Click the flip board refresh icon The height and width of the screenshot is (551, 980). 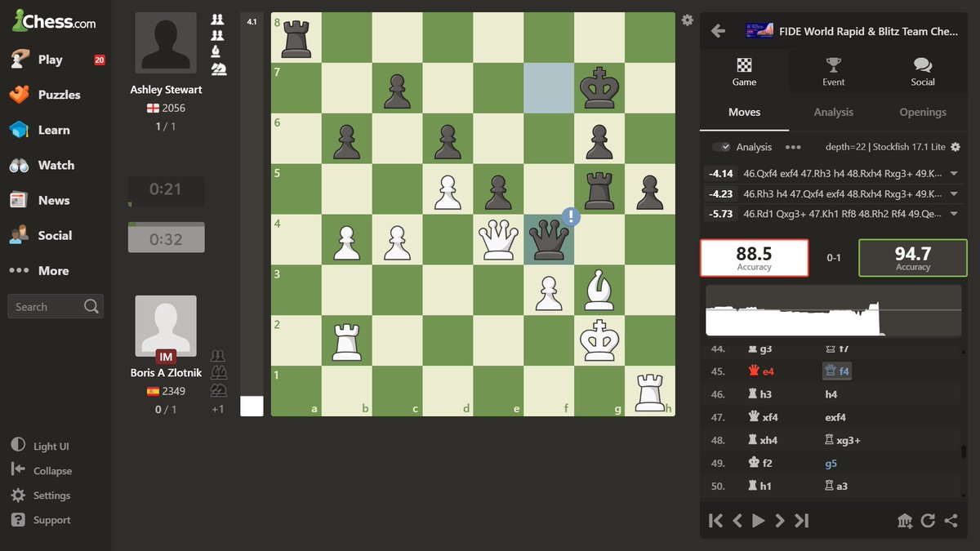(x=928, y=521)
